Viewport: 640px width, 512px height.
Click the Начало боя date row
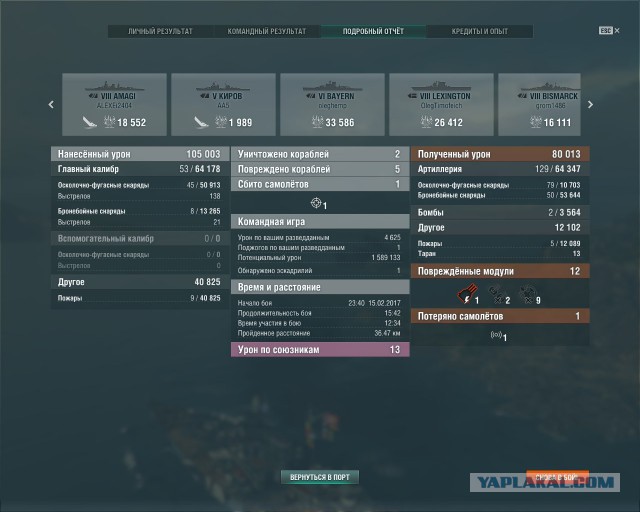[320, 303]
